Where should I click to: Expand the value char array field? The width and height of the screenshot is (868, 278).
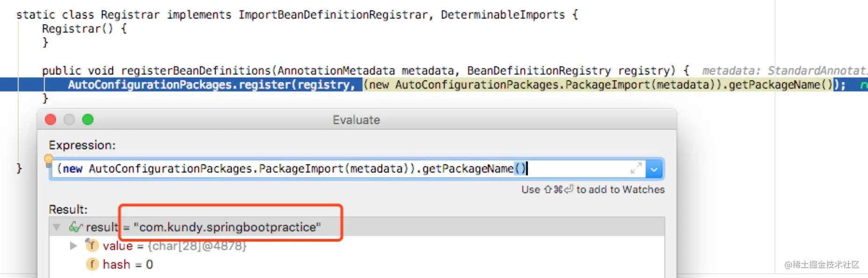[73, 246]
